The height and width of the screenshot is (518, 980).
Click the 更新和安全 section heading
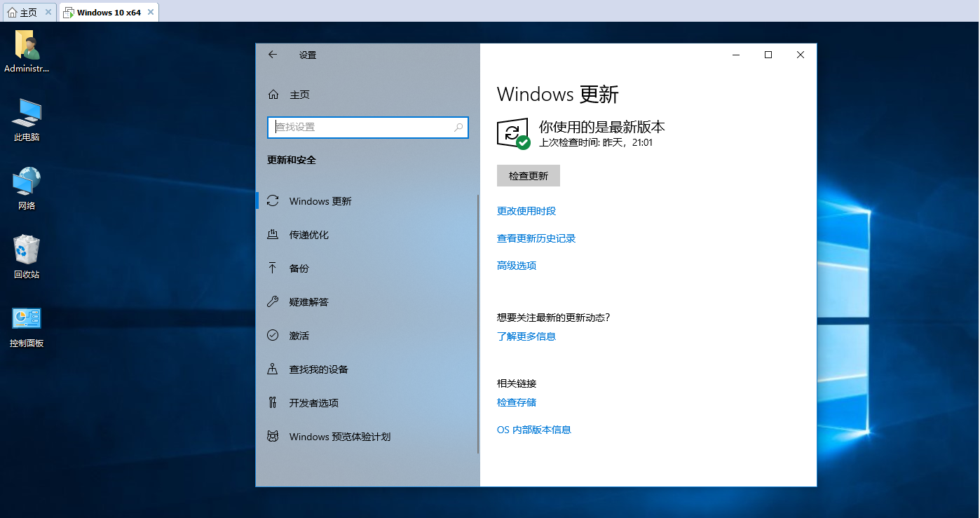click(x=292, y=160)
